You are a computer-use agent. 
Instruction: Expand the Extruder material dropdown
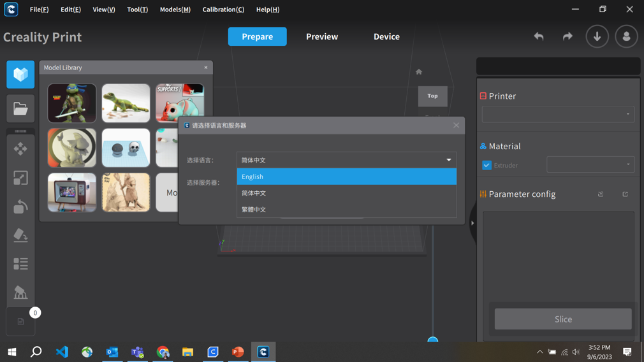tap(590, 164)
